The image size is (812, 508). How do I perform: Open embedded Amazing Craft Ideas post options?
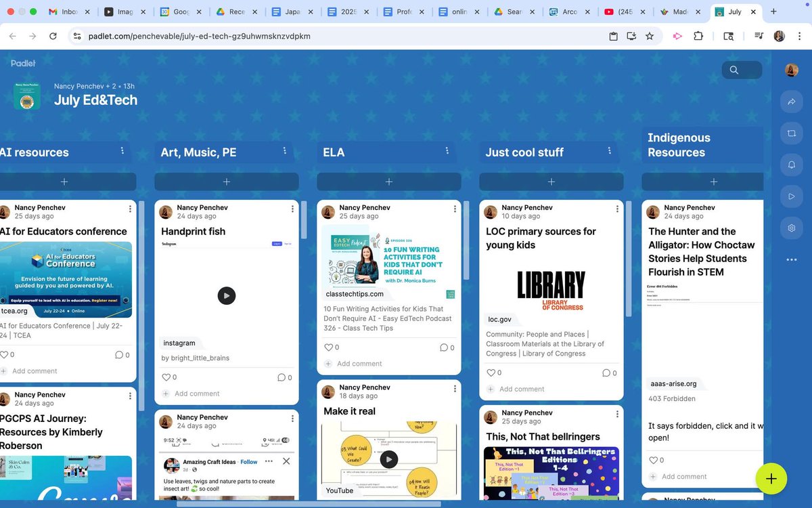269,461
